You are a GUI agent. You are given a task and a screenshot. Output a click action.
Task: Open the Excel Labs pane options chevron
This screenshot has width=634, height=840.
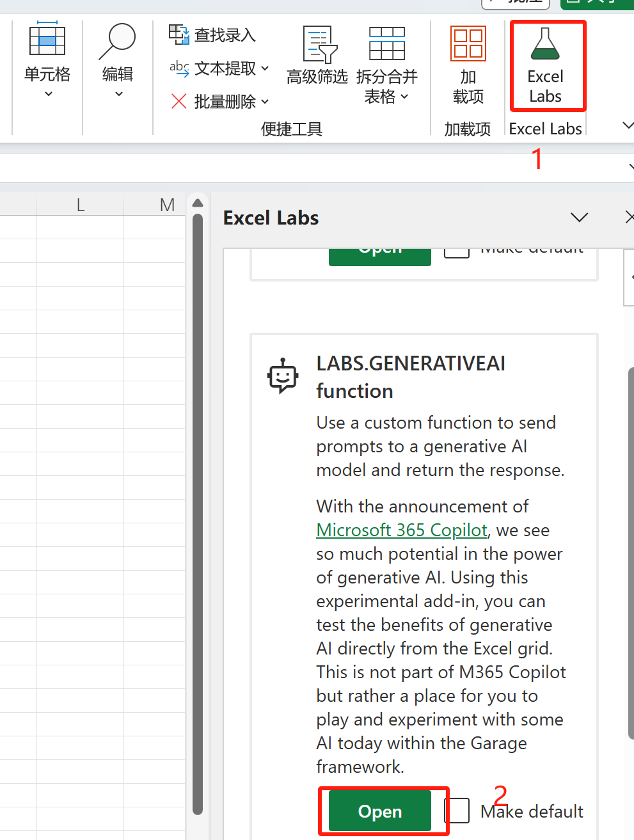tap(580, 218)
